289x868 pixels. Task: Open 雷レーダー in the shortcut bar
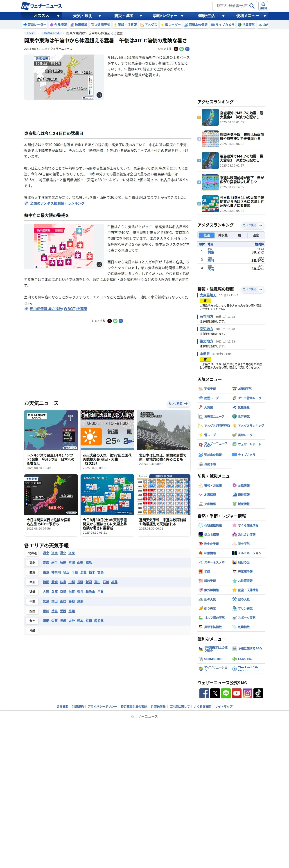click(171, 25)
